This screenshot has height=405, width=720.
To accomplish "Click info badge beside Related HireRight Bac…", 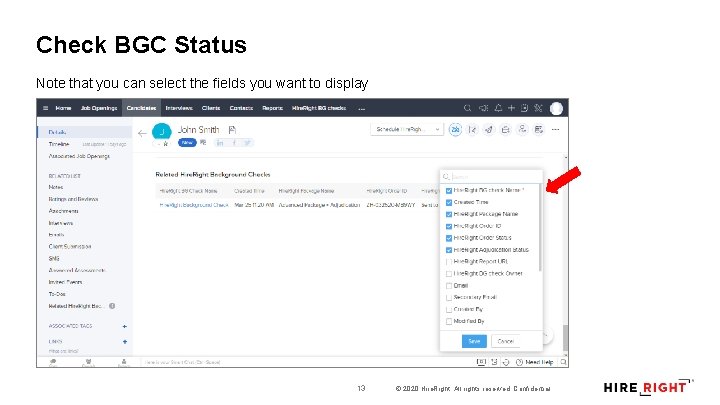I will (x=112, y=306).
